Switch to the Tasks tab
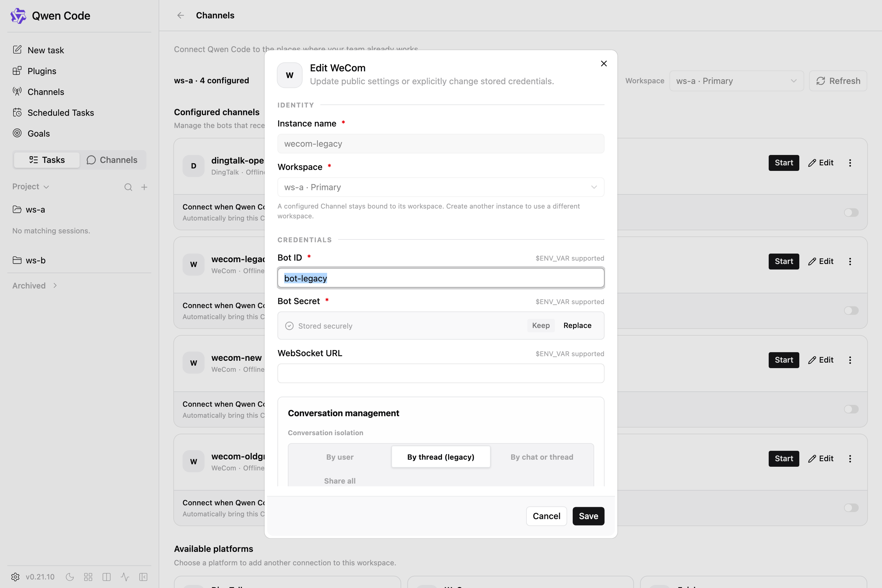Screen dimensions: 882x588 [47, 160]
